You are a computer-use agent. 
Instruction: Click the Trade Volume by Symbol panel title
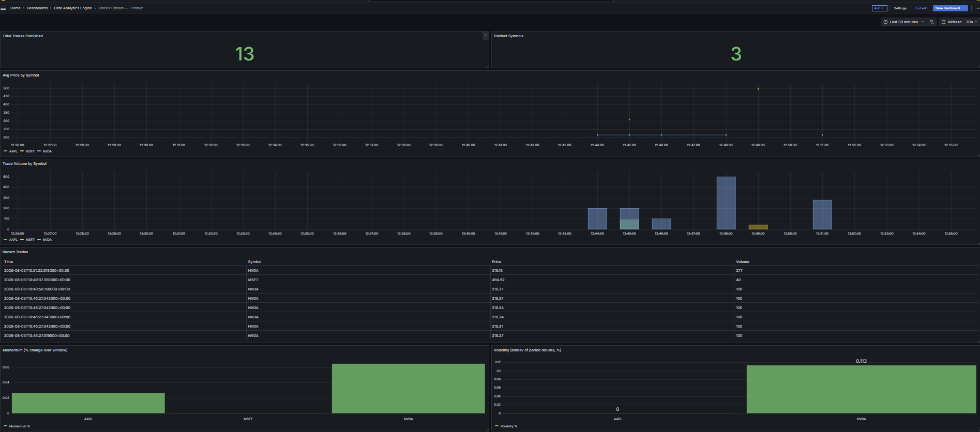click(x=24, y=164)
